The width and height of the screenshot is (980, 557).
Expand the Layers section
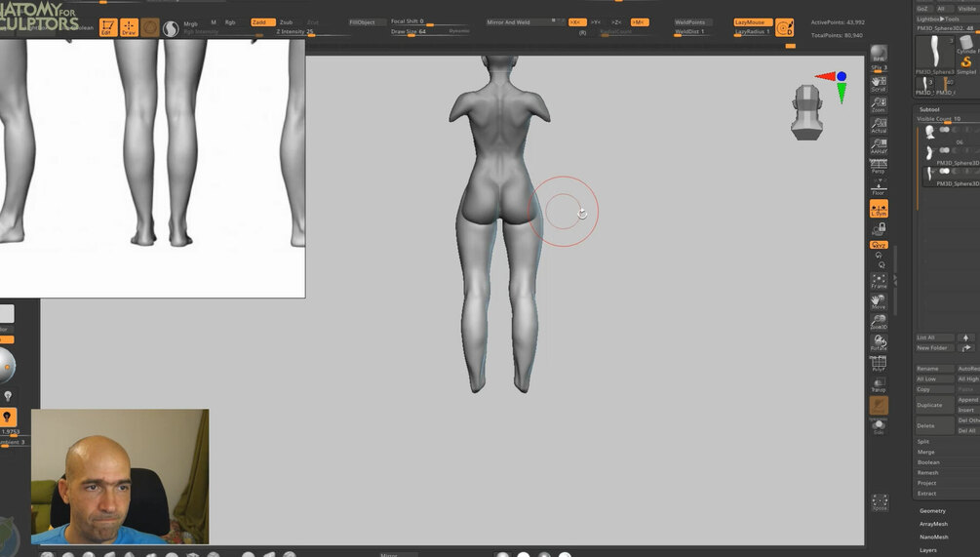928,550
